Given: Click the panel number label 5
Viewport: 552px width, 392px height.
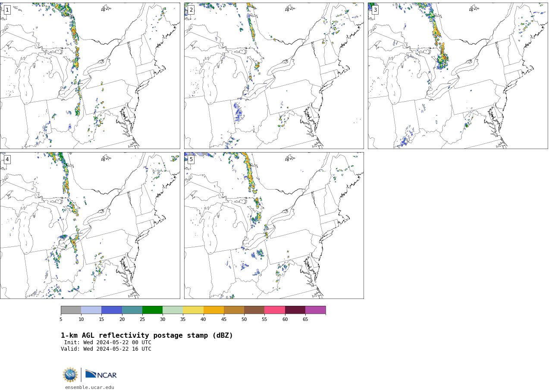Looking at the screenshot, I should [x=191, y=159].
